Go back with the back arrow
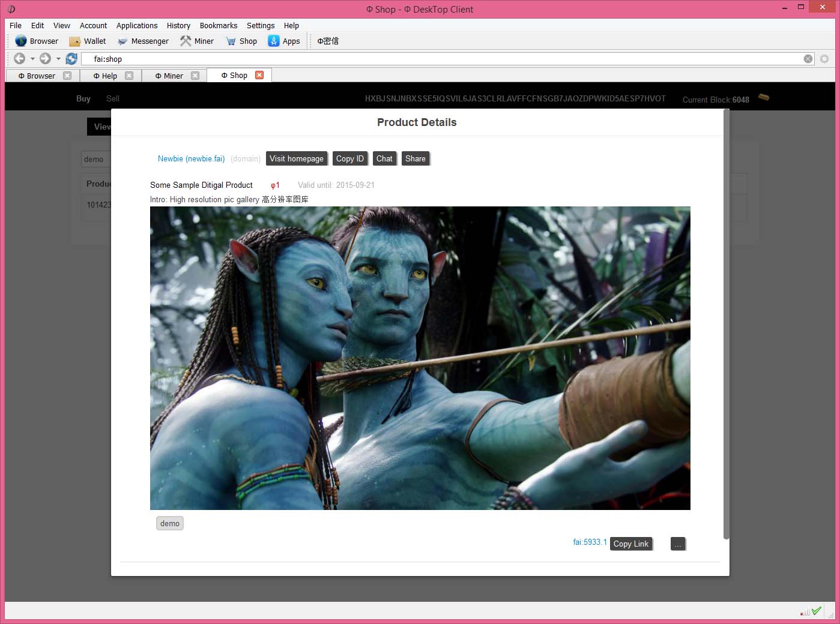 click(x=20, y=58)
